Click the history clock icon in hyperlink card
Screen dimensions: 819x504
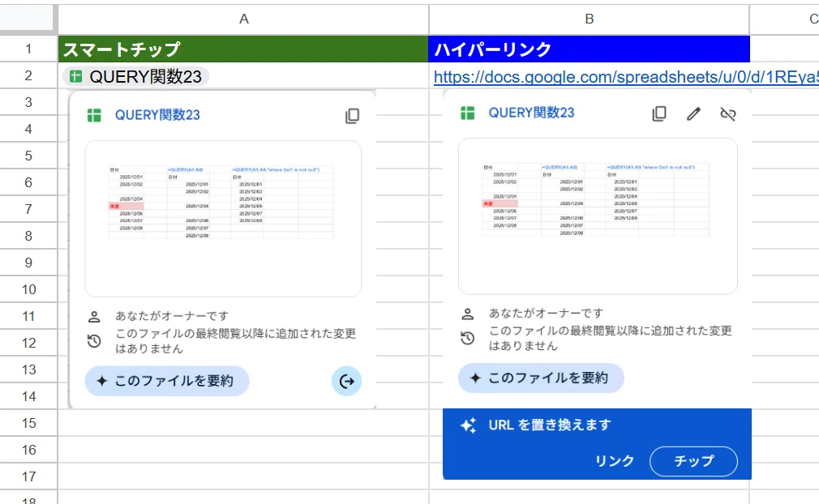tap(467, 339)
